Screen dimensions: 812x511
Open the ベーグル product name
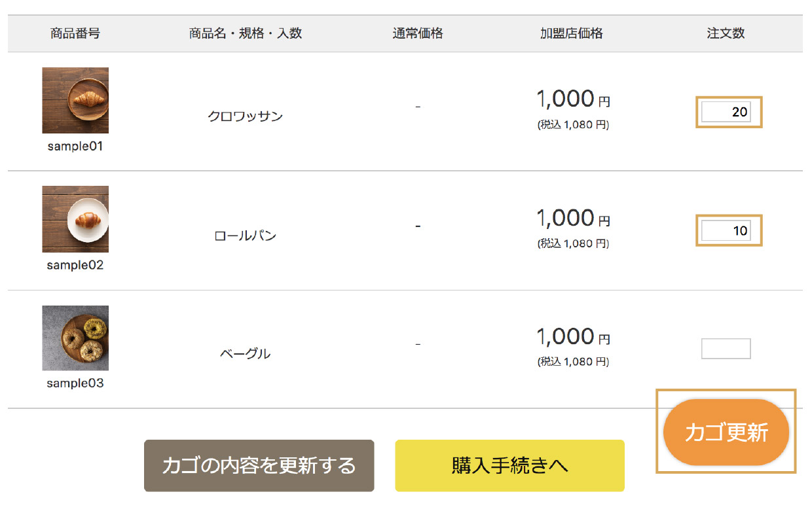click(x=245, y=354)
